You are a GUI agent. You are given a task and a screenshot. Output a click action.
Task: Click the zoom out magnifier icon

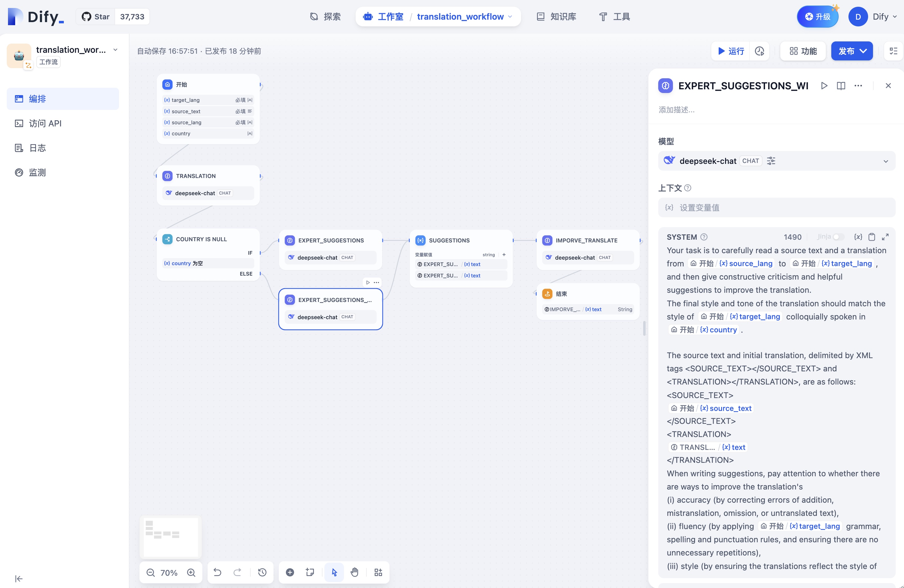[150, 572]
